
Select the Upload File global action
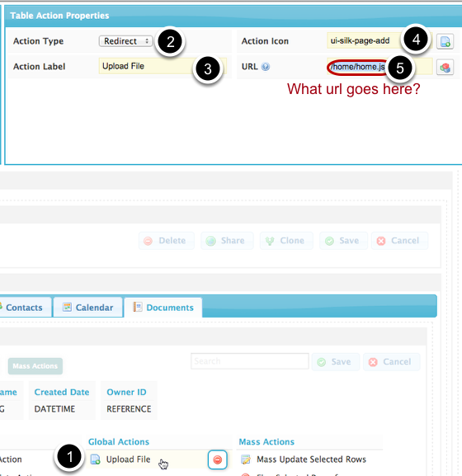(x=129, y=460)
